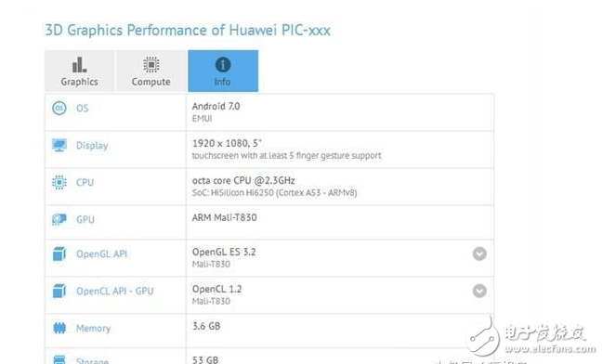Open the Compute tab
The image size is (603, 364).
151,71
